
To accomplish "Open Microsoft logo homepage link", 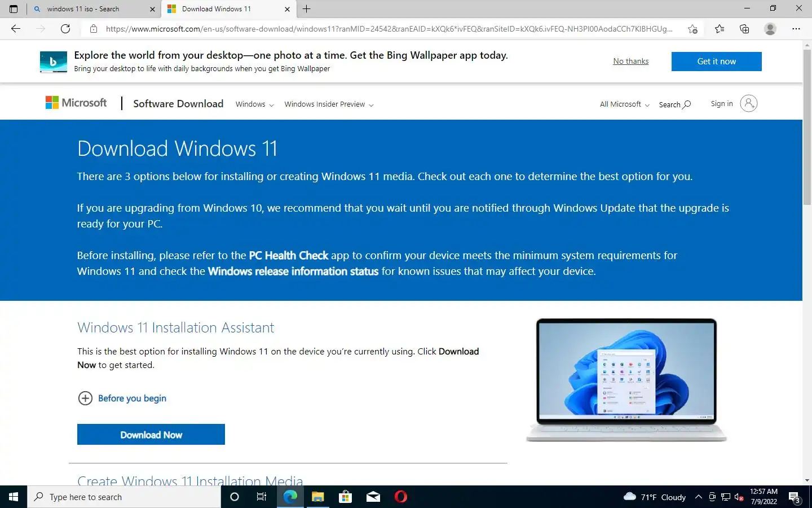I will pos(76,103).
